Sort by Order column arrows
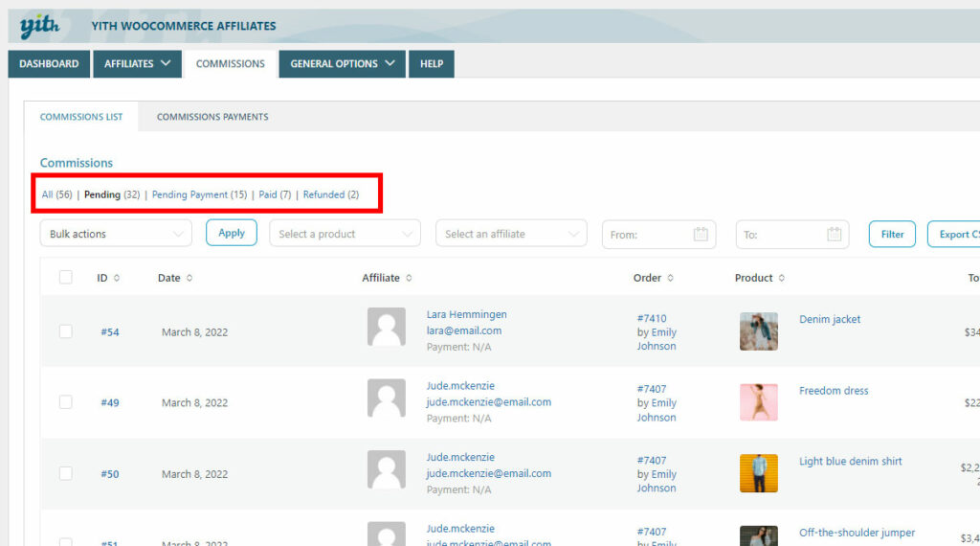The image size is (980, 546). [x=670, y=278]
